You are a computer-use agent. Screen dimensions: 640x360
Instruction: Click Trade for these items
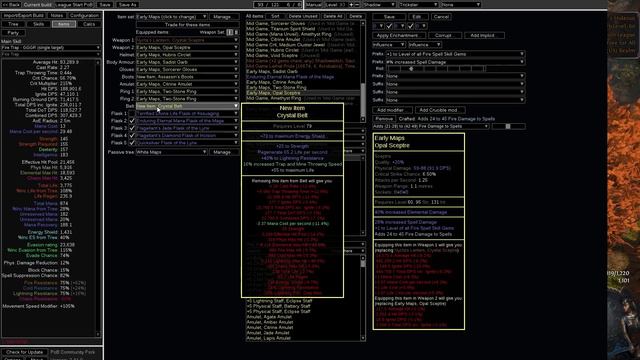[x=187, y=24]
